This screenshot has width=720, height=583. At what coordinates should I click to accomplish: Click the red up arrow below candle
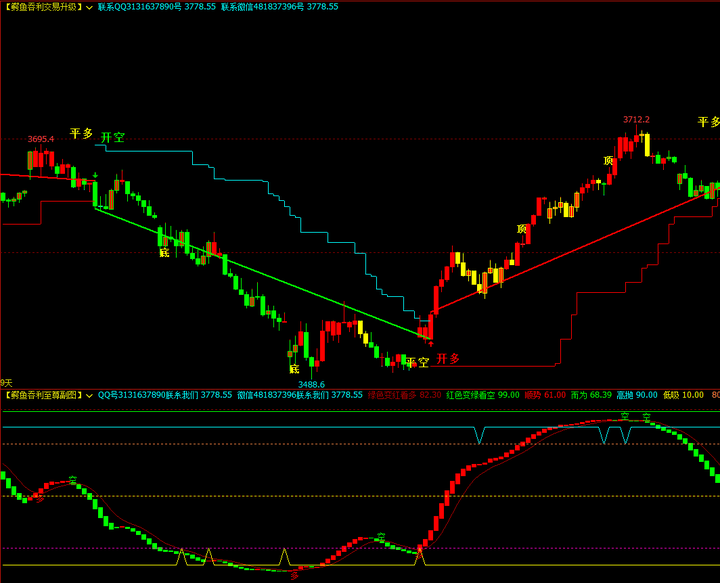(x=431, y=343)
